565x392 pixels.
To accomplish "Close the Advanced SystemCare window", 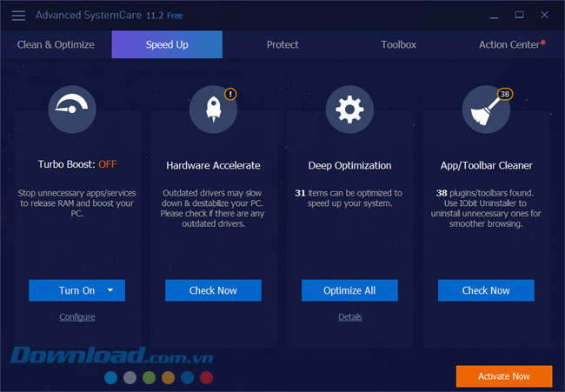I will point(544,15).
